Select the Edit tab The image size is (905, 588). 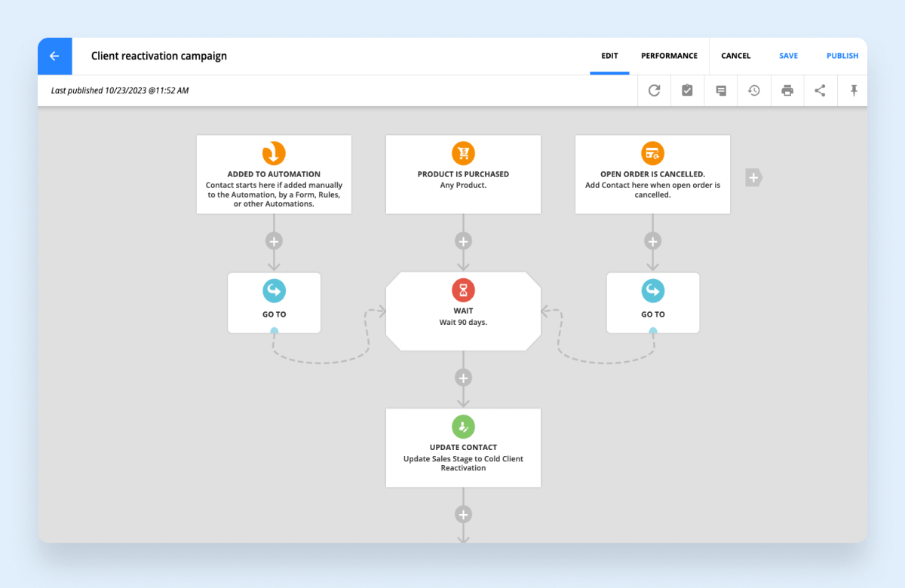pyautogui.click(x=609, y=56)
